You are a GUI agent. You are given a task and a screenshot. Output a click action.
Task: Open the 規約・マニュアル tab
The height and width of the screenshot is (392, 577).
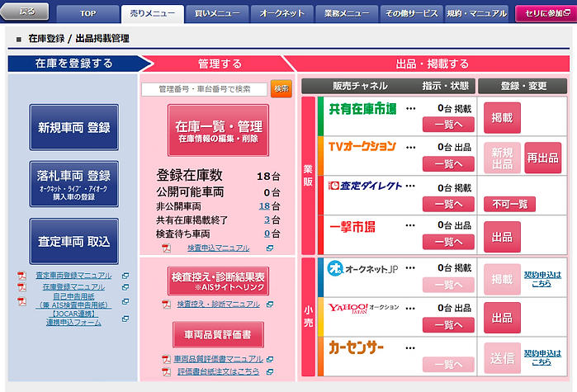[x=476, y=13]
